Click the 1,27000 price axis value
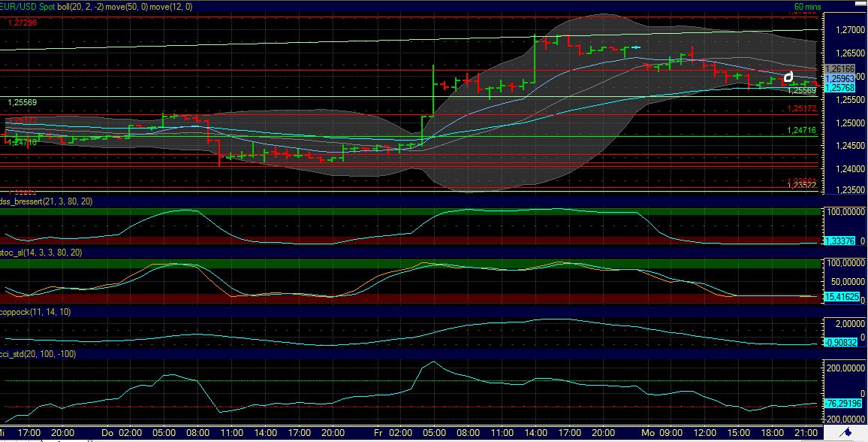This screenshot has height=442, width=868. (850, 31)
